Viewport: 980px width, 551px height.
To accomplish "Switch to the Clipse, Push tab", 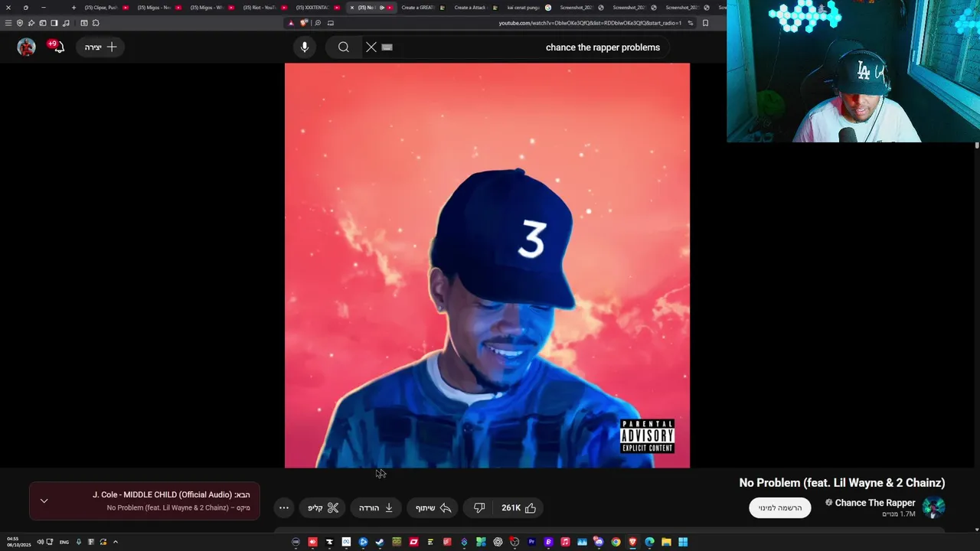I will [x=106, y=8].
